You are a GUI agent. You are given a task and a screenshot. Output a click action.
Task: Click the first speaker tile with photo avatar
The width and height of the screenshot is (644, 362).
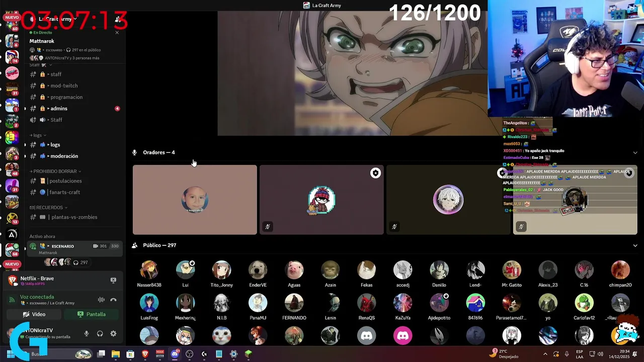[195, 200]
